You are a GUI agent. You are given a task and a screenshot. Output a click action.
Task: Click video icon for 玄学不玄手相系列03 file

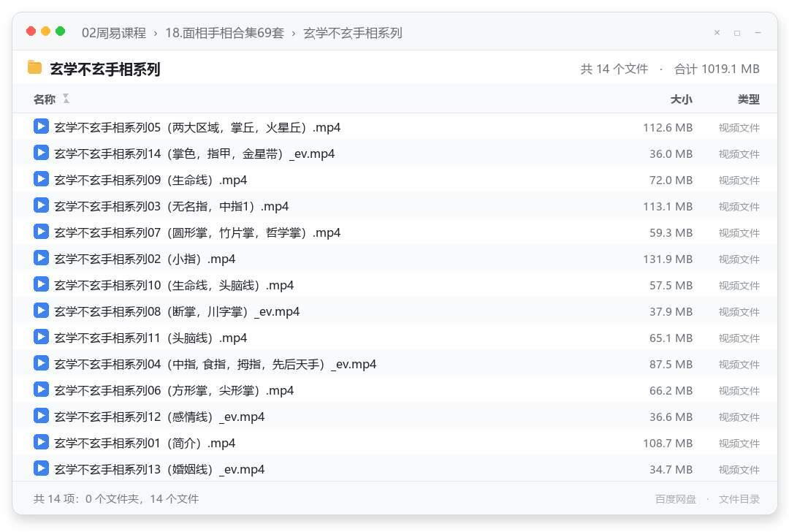coord(41,205)
